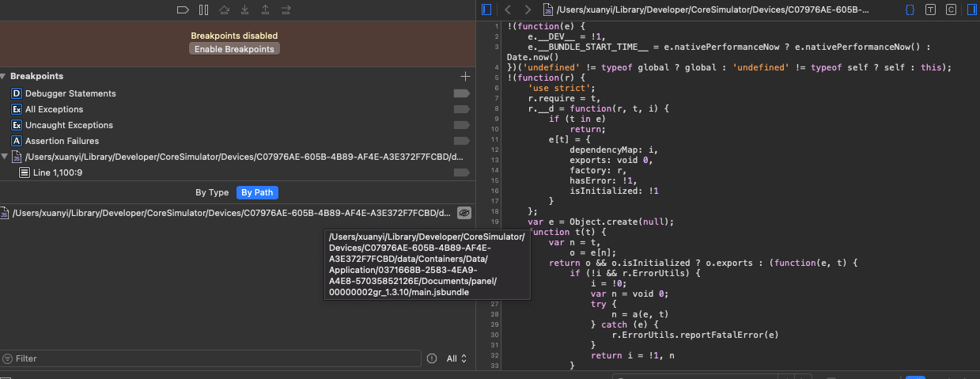
Task: Toggle the Line 1,100:9 breakpoint marker
Action: pyautogui.click(x=461, y=172)
